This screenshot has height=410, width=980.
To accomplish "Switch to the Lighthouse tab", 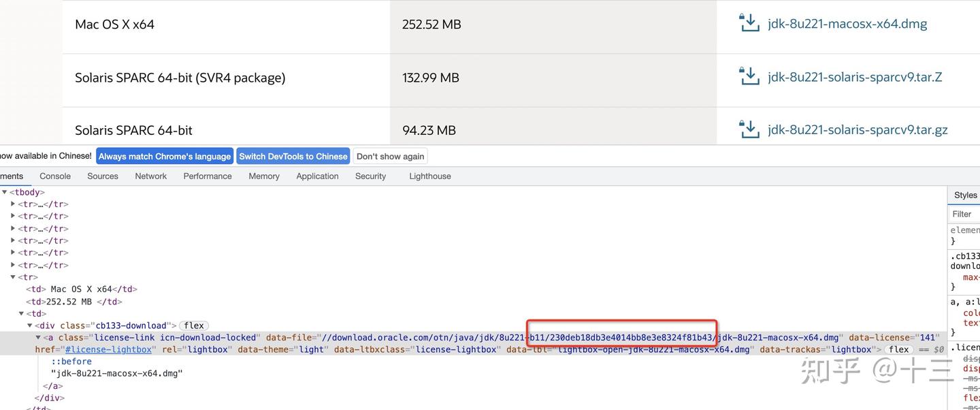I will [430, 176].
